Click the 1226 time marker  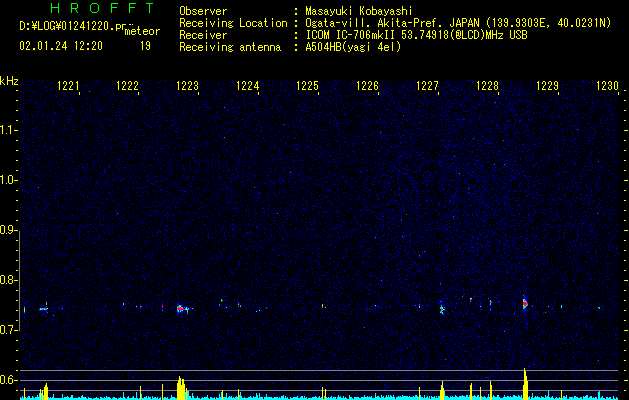[x=367, y=86]
